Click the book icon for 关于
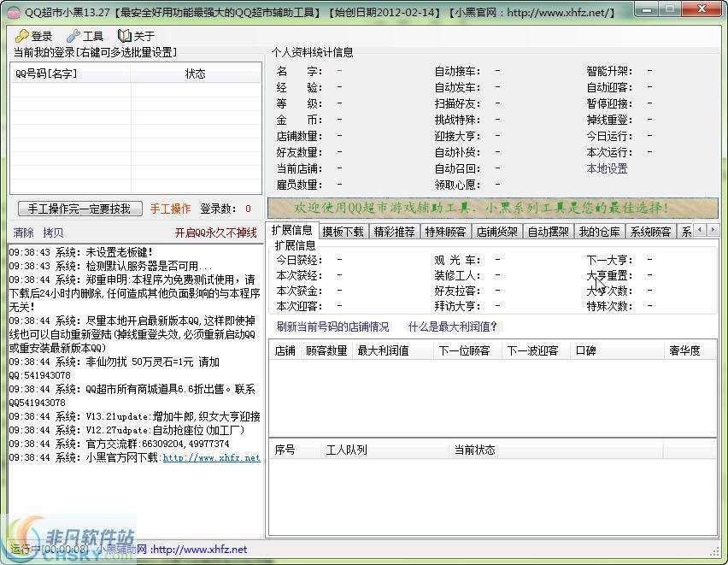 (x=125, y=35)
